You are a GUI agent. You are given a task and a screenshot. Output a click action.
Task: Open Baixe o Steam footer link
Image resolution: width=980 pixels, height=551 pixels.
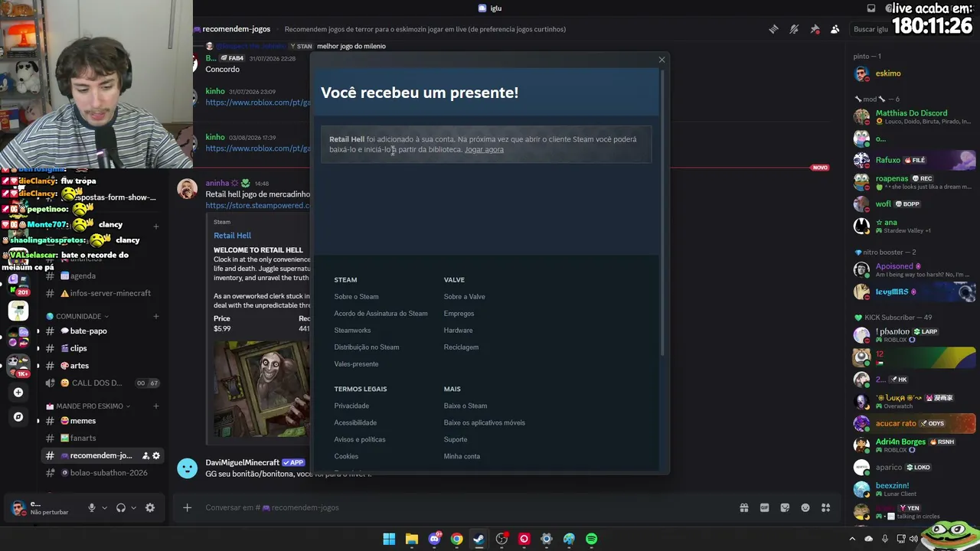tap(465, 406)
